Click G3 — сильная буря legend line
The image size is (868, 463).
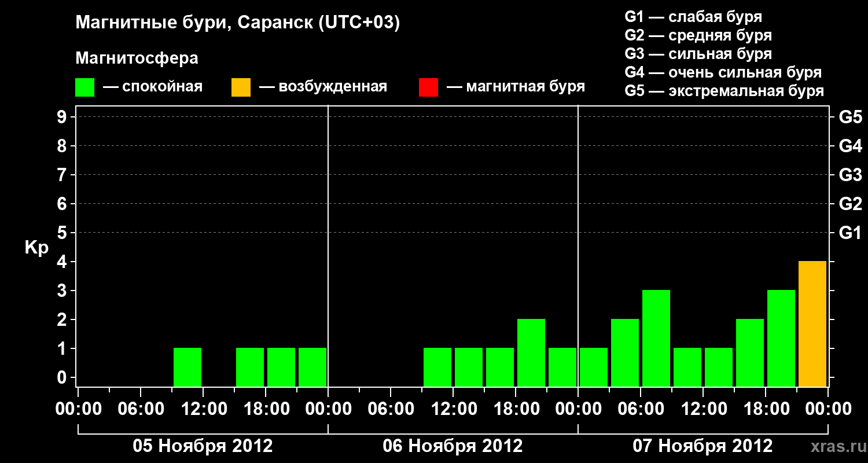(698, 54)
